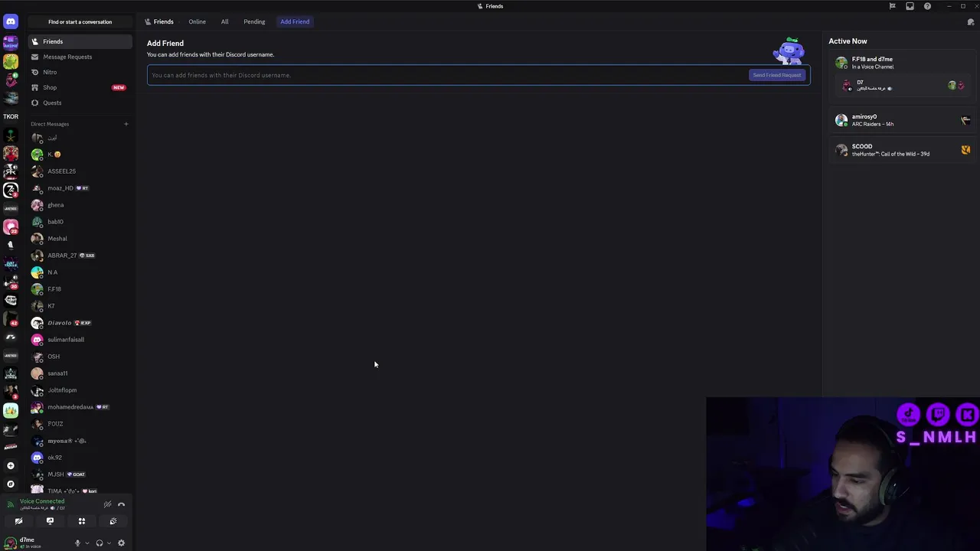The image size is (980, 551).
Task: Open DM with mohamedredaмa
Action: point(80,407)
